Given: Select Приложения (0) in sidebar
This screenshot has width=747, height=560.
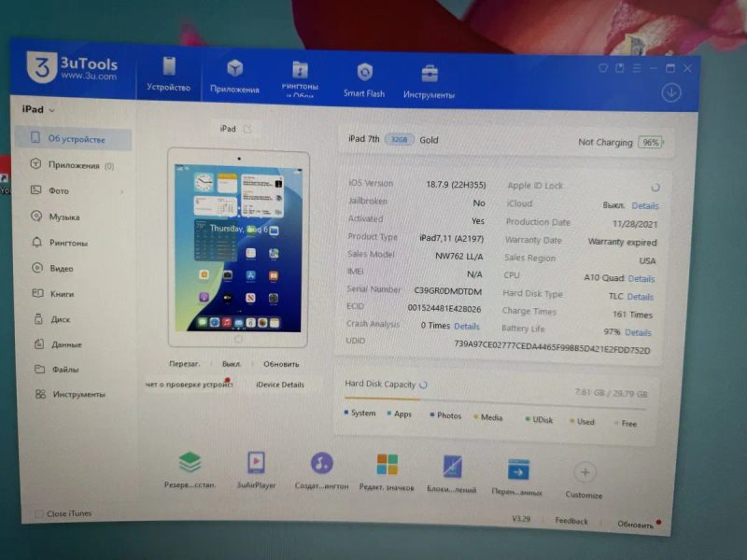Looking at the screenshot, I should [74, 165].
